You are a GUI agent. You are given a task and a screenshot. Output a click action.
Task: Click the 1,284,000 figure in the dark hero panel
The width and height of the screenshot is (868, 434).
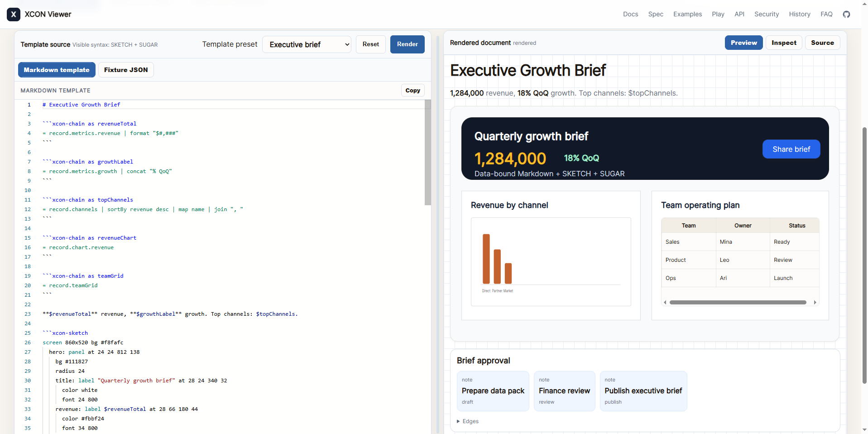click(x=510, y=159)
